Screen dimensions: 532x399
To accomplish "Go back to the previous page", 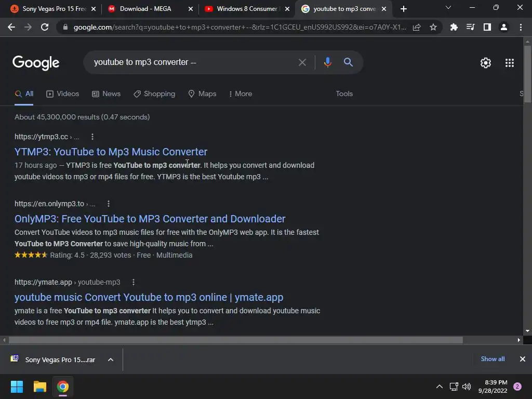I will click(11, 27).
